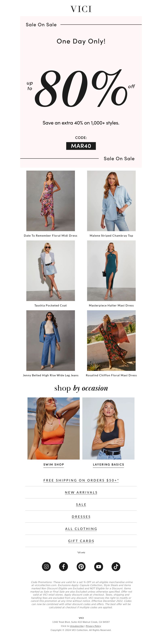Open the Dresses menu link
Viewport: 162px width, 644px height.
point(81,517)
